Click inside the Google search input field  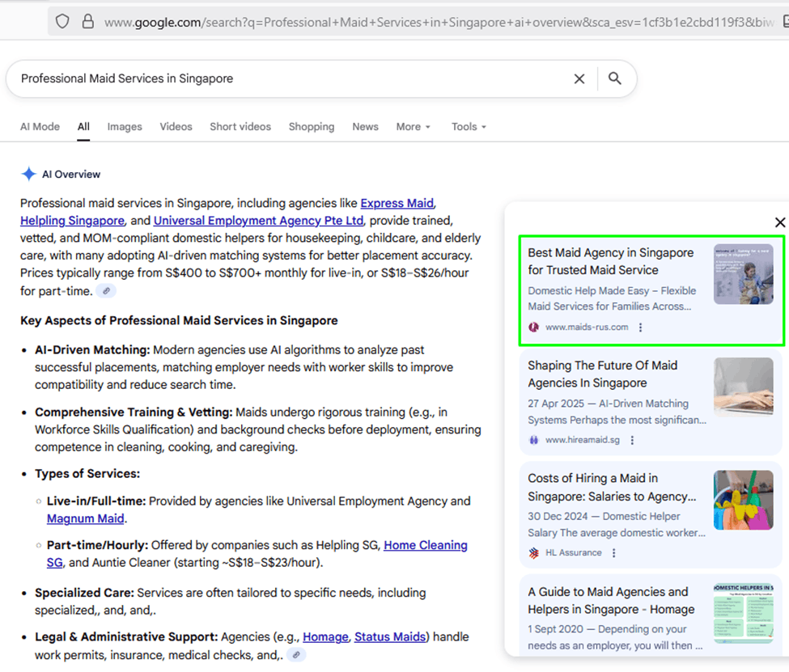pos(283,78)
